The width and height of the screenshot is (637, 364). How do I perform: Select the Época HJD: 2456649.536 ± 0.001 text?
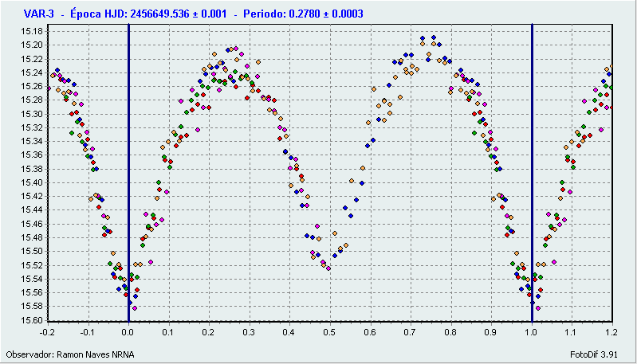[148, 14]
